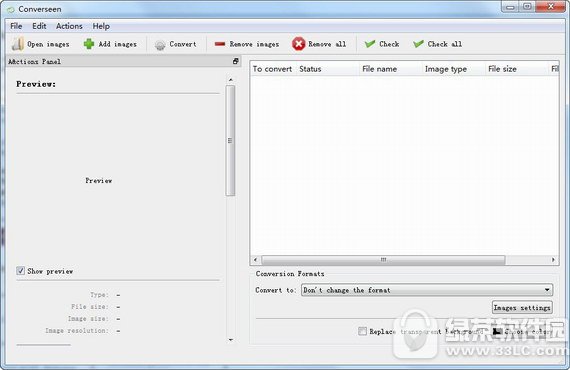Click the green plus Add images icon
Viewport: 570px width, 370px height.
[x=89, y=44]
